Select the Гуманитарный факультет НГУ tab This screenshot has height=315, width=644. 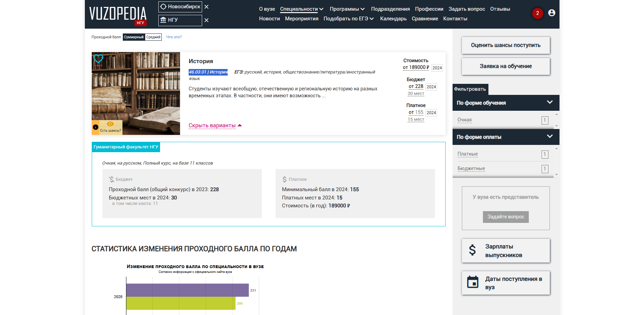coord(126,147)
